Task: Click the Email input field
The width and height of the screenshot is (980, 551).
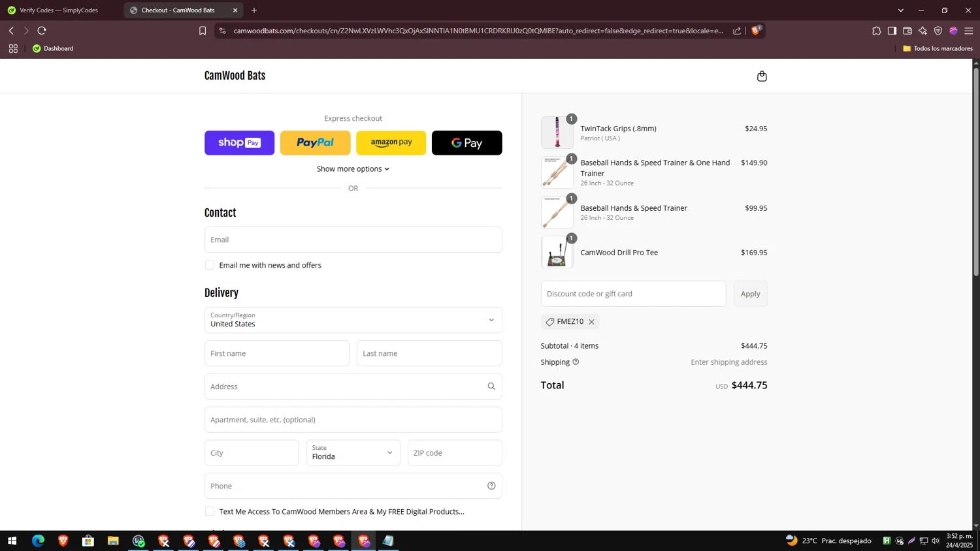Action: (353, 240)
